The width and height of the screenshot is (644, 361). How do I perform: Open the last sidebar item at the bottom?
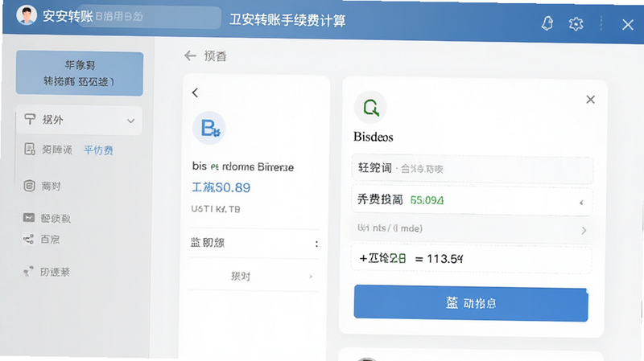pos(47,272)
